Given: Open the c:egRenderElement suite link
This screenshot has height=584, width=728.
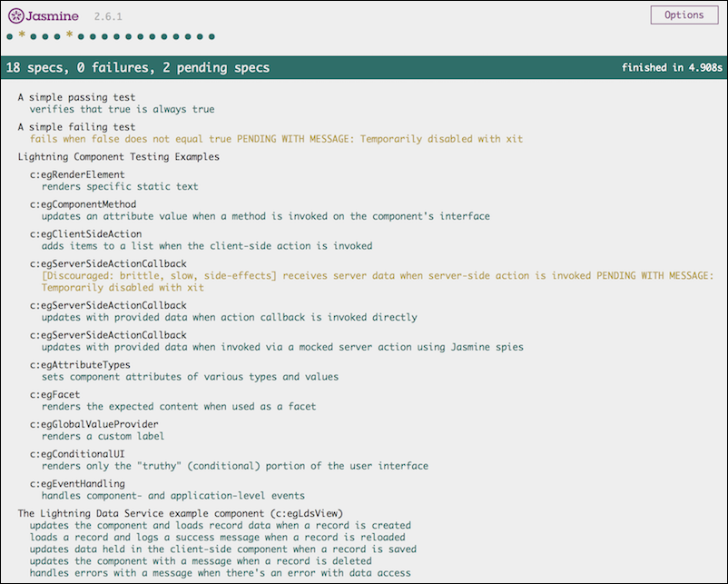Looking at the screenshot, I should [x=77, y=174].
